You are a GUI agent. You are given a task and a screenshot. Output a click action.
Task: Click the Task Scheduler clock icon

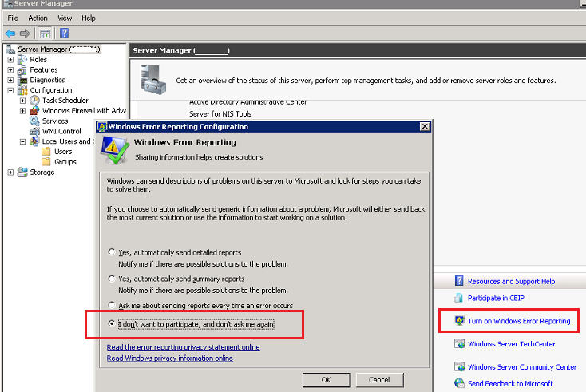[34, 100]
